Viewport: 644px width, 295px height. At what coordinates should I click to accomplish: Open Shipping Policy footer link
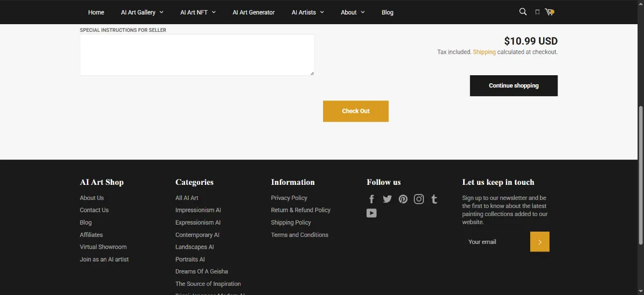pos(291,222)
